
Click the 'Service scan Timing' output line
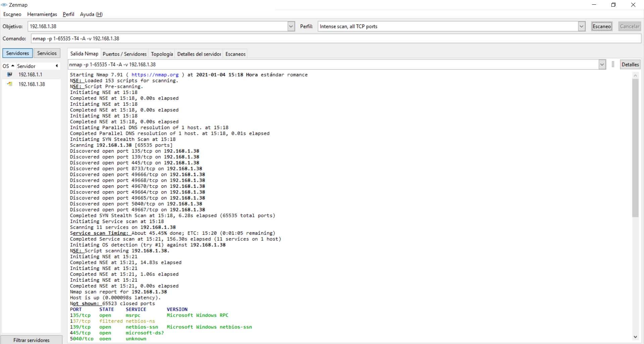pyautogui.click(x=172, y=233)
